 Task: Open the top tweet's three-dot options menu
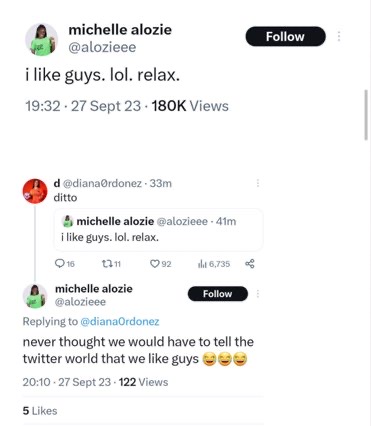coord(339,36)
